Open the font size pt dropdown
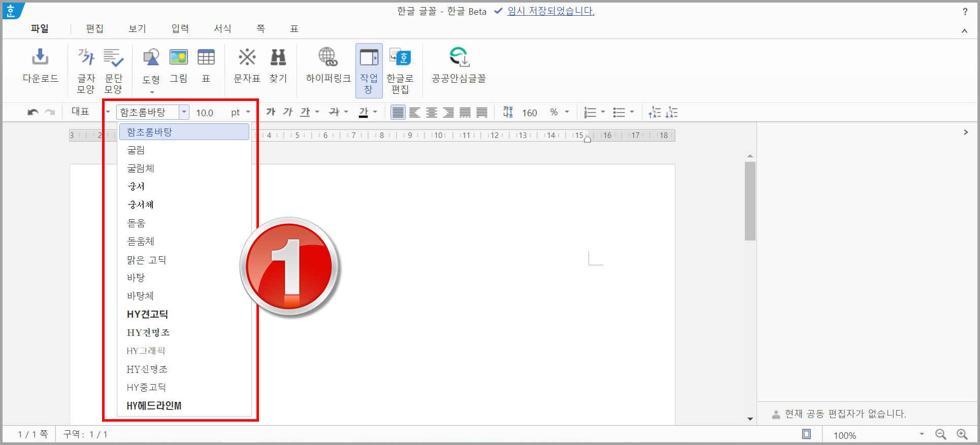The image size is (980, 445). tap(248, 112)
